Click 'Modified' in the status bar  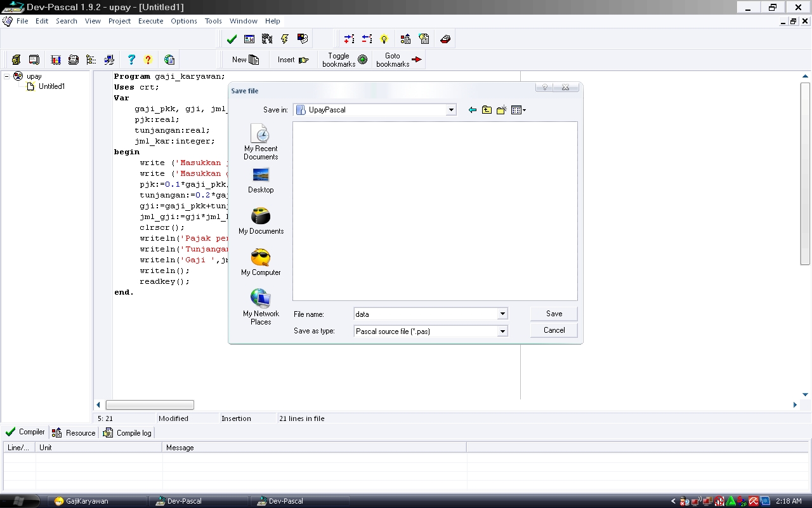pos(173,418)
